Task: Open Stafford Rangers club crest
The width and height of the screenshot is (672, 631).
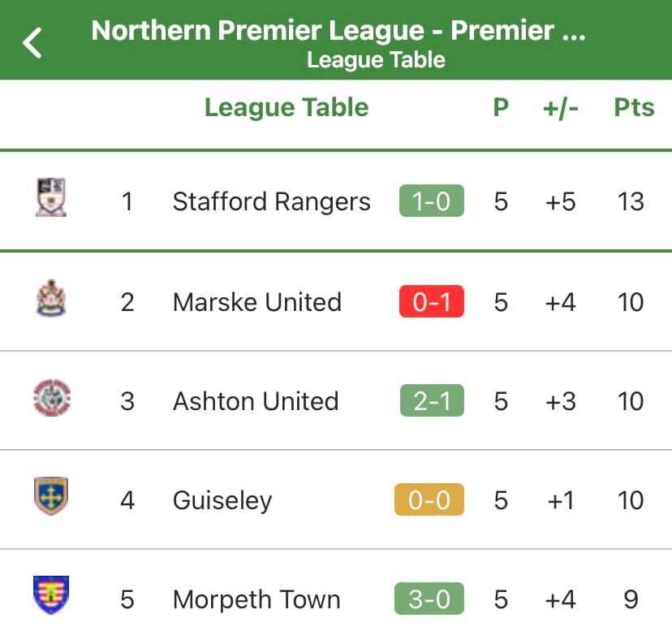Action: pos(51,197)
